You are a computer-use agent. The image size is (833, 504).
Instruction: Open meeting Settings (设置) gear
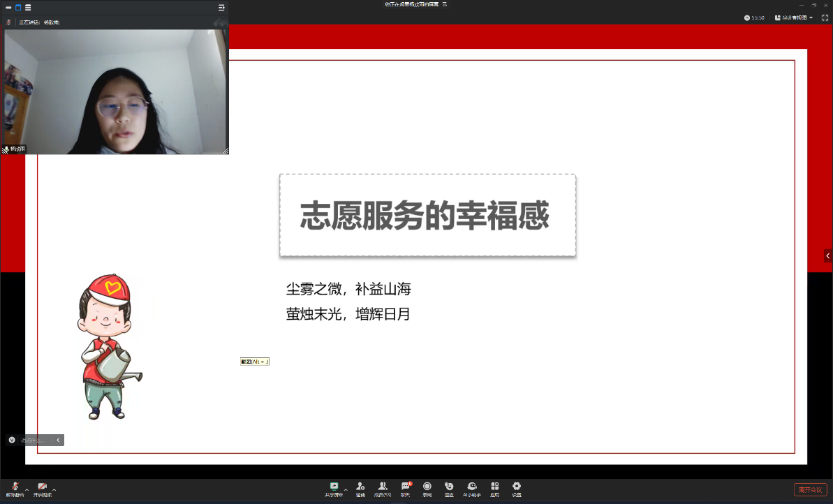[x=517, y=488]
